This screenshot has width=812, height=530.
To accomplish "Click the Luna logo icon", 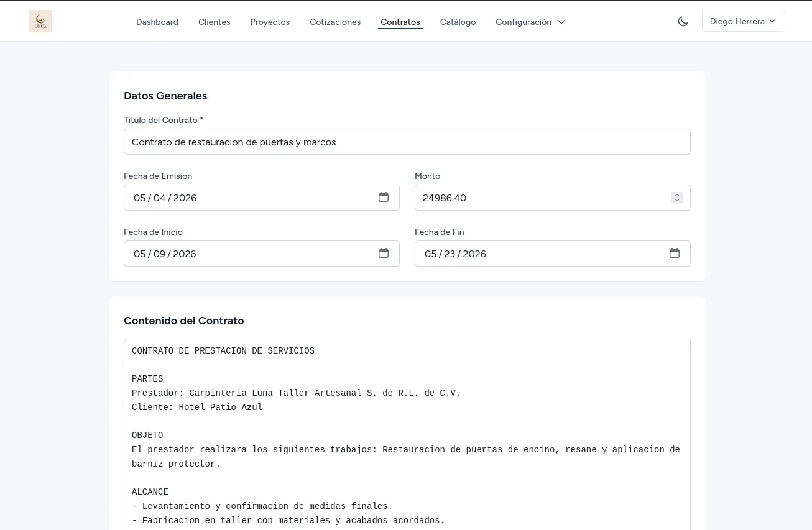I will pyautogui.click(x=40, y=21).
